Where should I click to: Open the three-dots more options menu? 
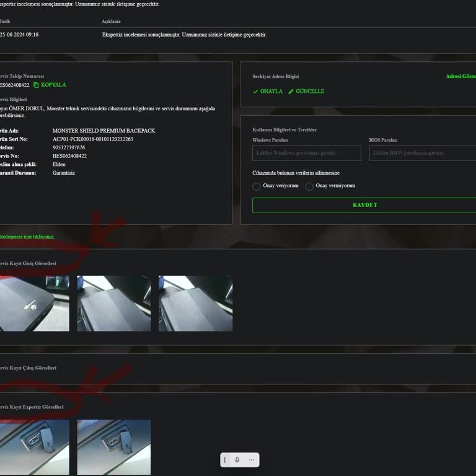tap(251, 460)
